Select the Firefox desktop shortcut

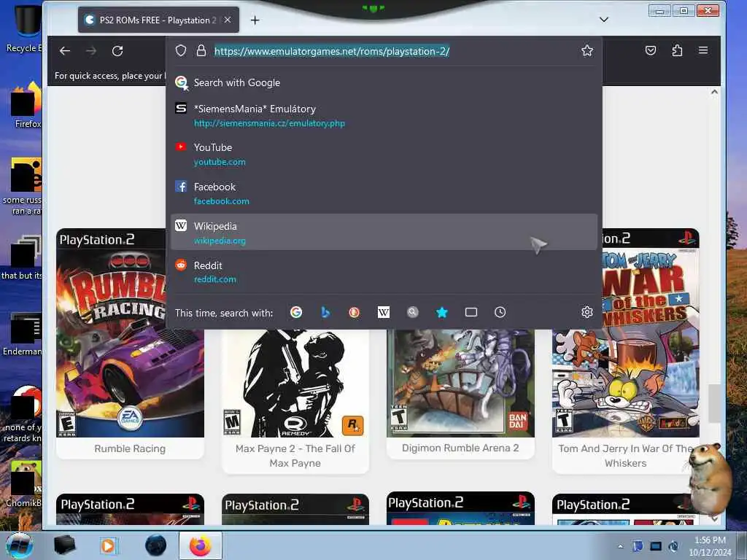(x=27, y=105)
